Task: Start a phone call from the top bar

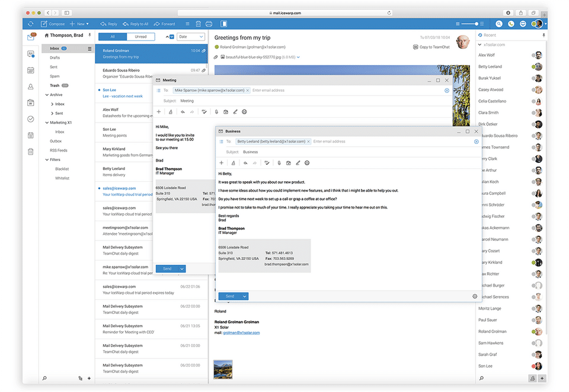Action: point(511,24)
